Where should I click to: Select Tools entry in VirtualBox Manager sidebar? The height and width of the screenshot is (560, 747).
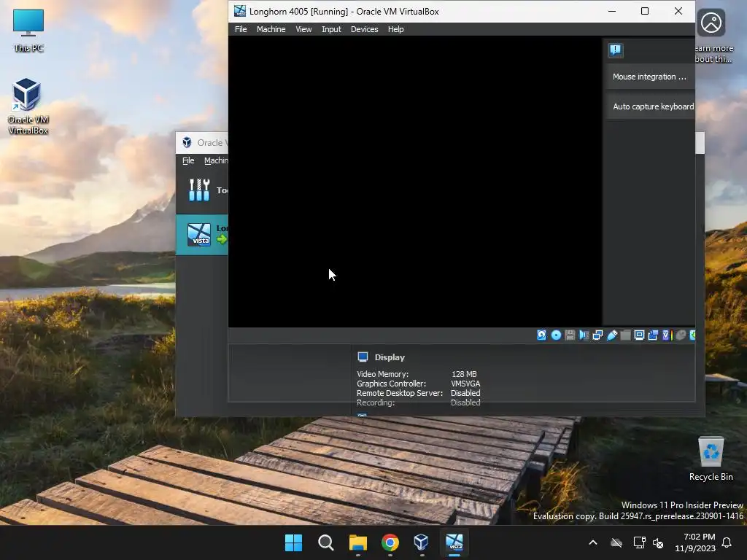pos(202,190)
